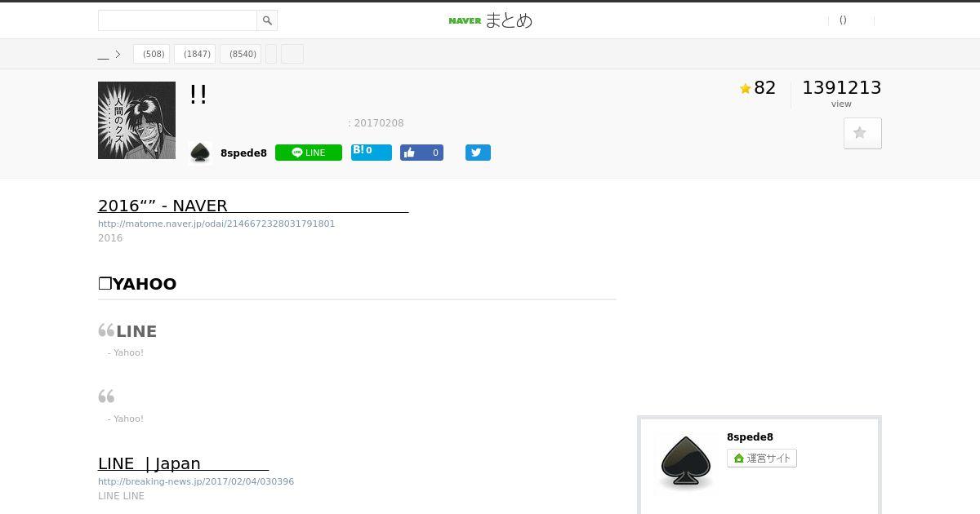Share on Twitter bird button

[478, 153]
